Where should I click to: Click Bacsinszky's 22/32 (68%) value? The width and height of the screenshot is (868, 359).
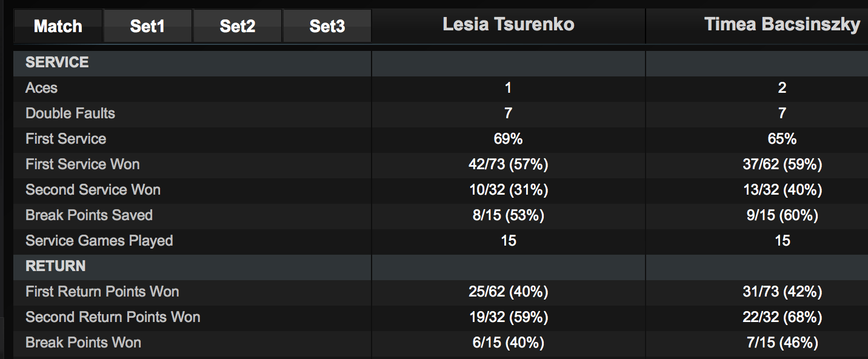tap(782, 317)
